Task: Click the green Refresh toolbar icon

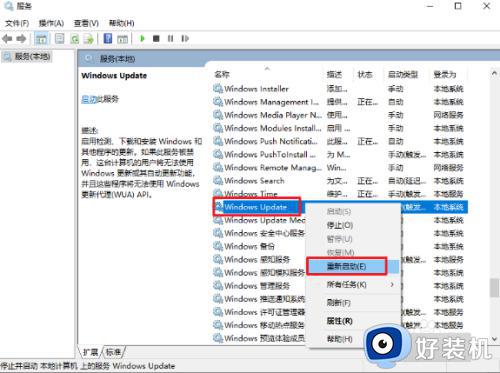Action: click(75, 39)
